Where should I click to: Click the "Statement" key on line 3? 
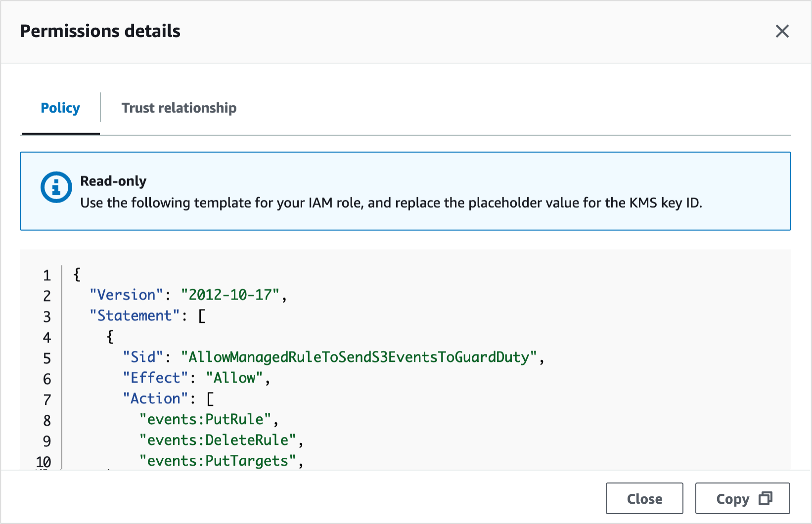point(135,316)
